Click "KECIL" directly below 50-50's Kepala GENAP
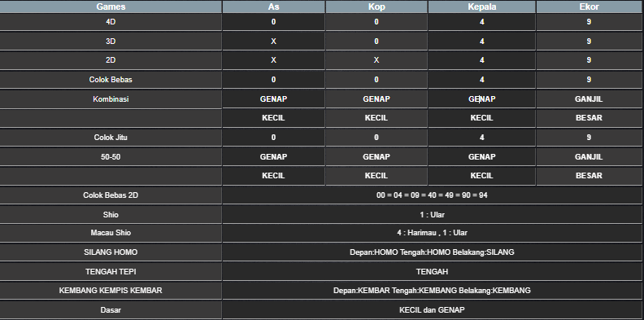The height and width of the screenshot is (320, 644). pos(481,176)
